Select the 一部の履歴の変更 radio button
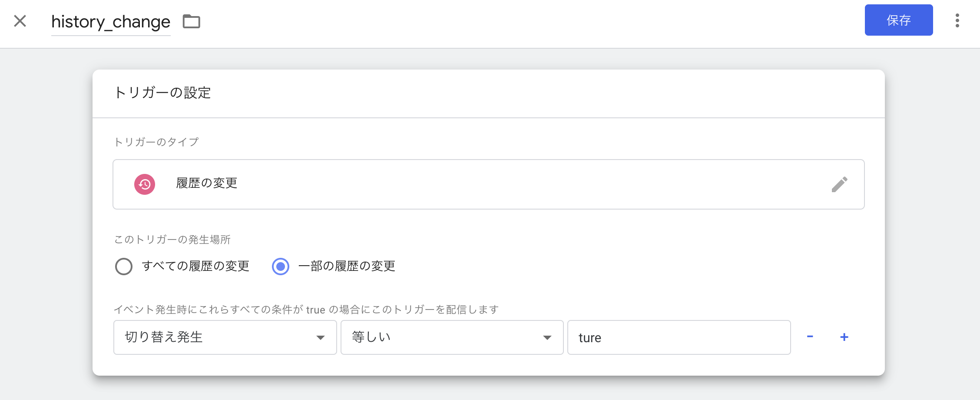The height and width of the screenshot is (400, 980). (x=281, y=267)
